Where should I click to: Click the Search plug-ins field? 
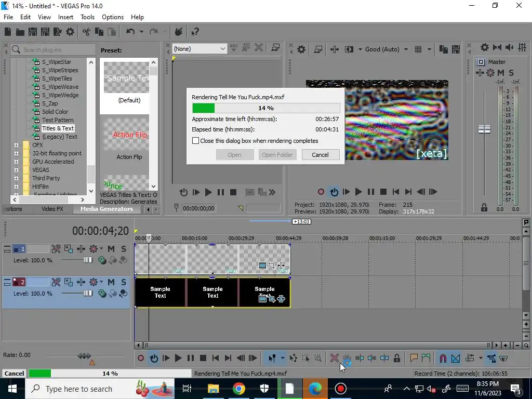coord(53,49)
